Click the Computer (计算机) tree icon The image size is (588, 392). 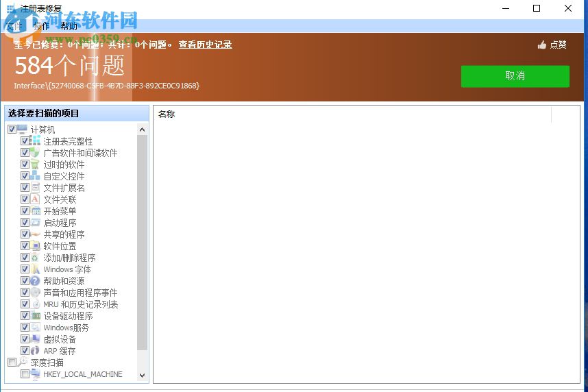(23, 130)
